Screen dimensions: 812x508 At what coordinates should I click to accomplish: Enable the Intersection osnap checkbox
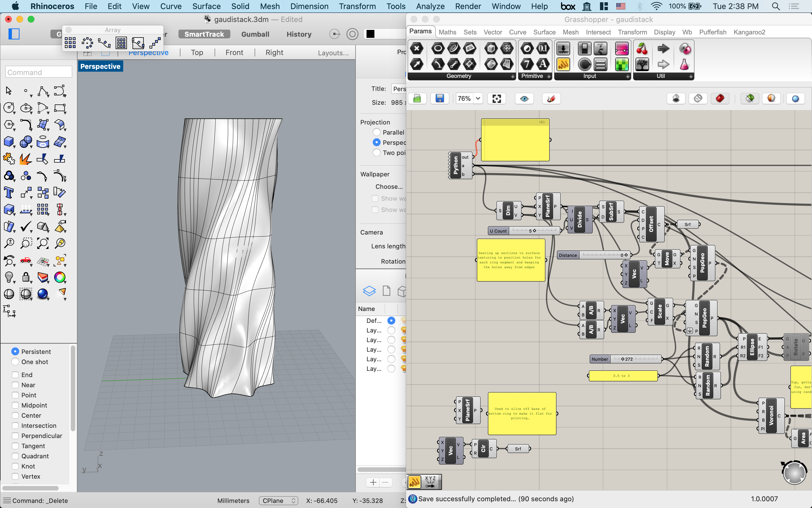point(15,426)
